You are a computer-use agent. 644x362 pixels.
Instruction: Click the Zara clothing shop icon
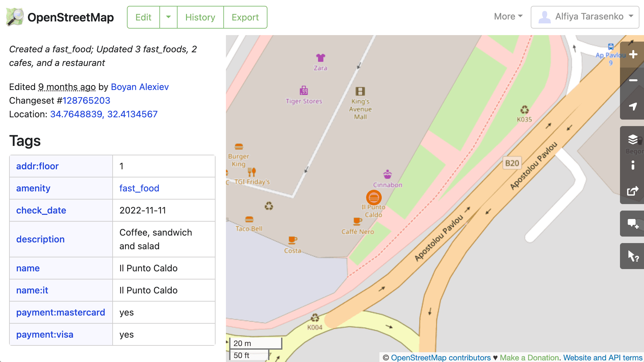321,58
